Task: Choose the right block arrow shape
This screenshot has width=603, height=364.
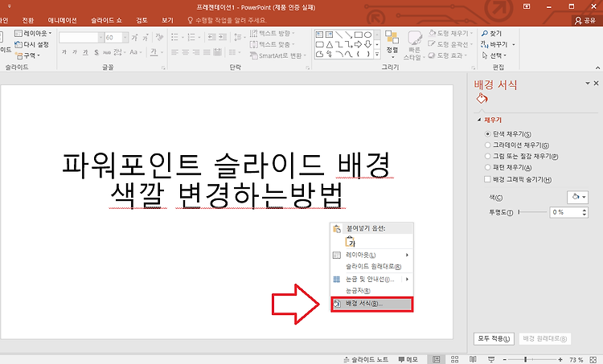Action: click(358, 44)
